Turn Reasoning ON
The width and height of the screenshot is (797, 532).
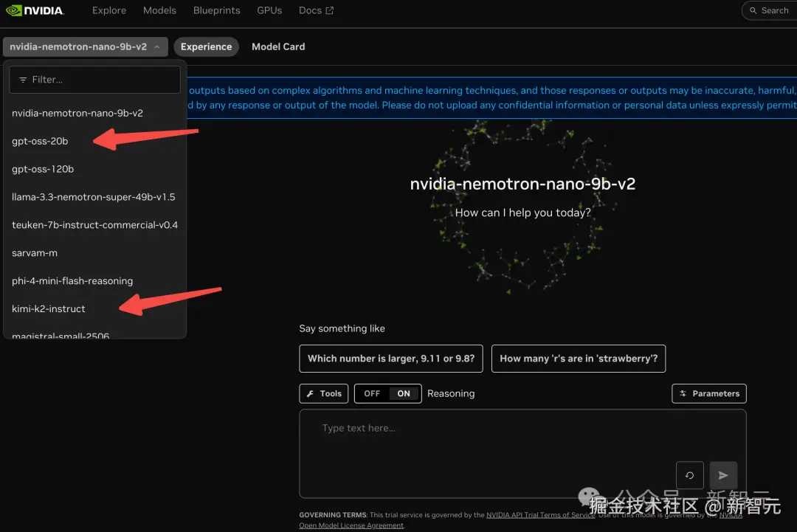pyautogui.click(x=404, y=394)
